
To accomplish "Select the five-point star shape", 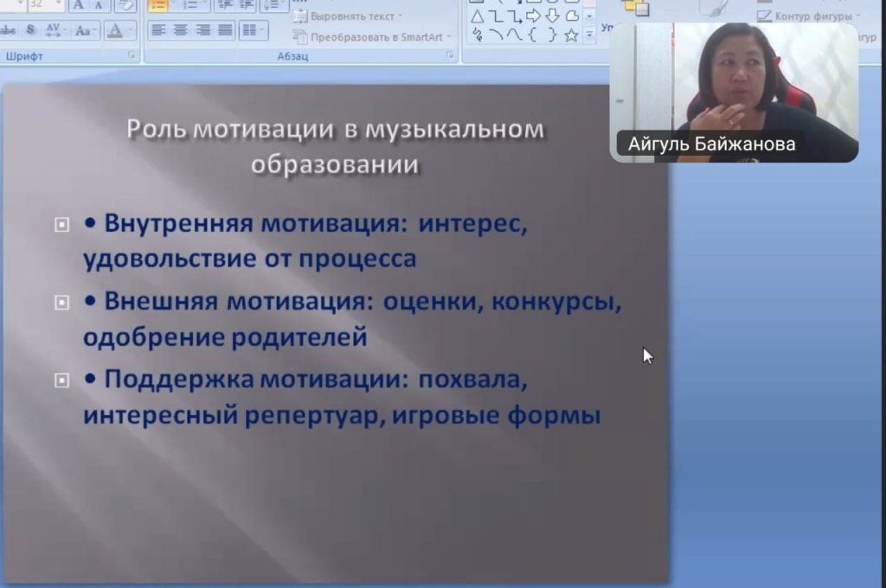I will pyautogui.click(x=571, y=35).
